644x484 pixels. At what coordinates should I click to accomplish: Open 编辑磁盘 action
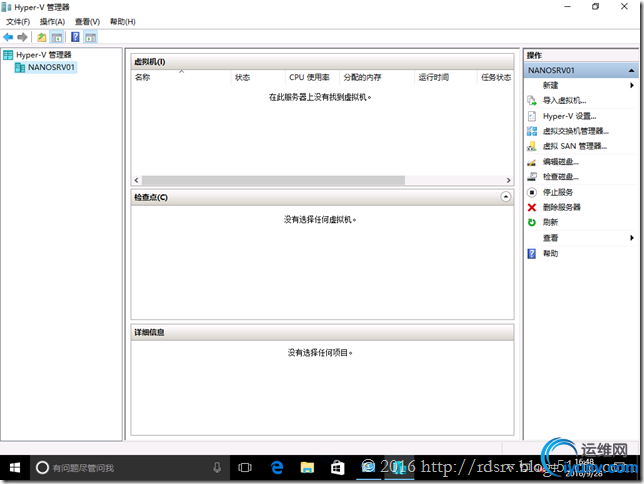tap(561, 161)
